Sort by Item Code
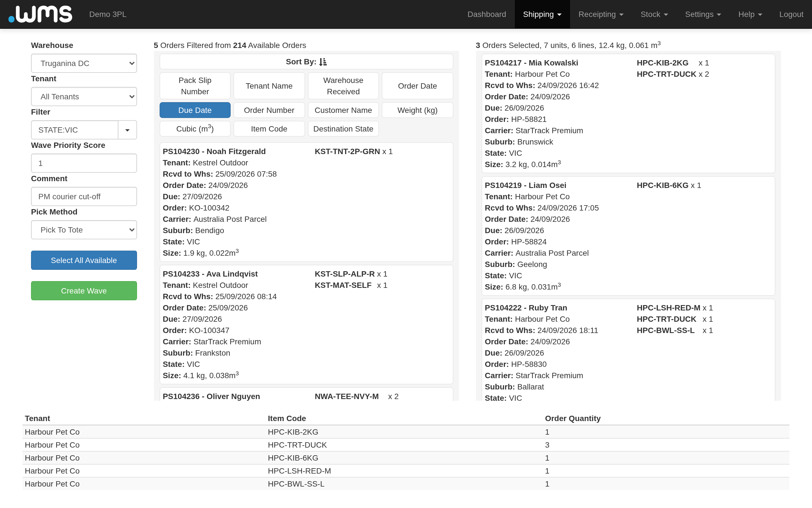 269,129
